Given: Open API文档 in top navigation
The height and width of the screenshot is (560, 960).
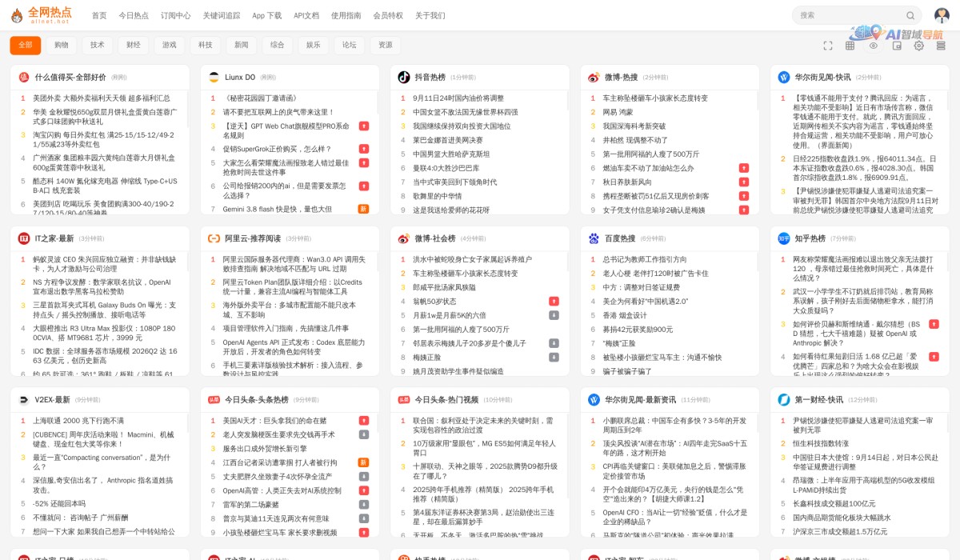Looking at the screenshot, I should click(x=306, y=15).
